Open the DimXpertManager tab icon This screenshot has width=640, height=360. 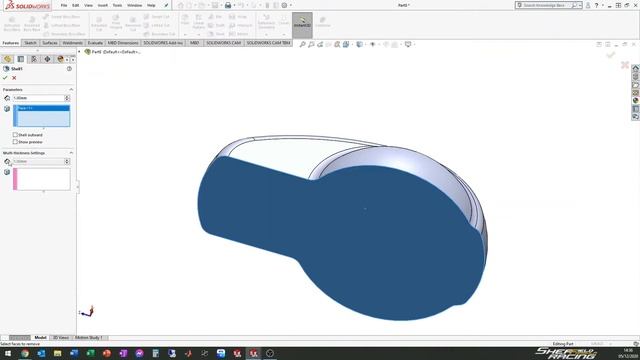pos(47,59)
